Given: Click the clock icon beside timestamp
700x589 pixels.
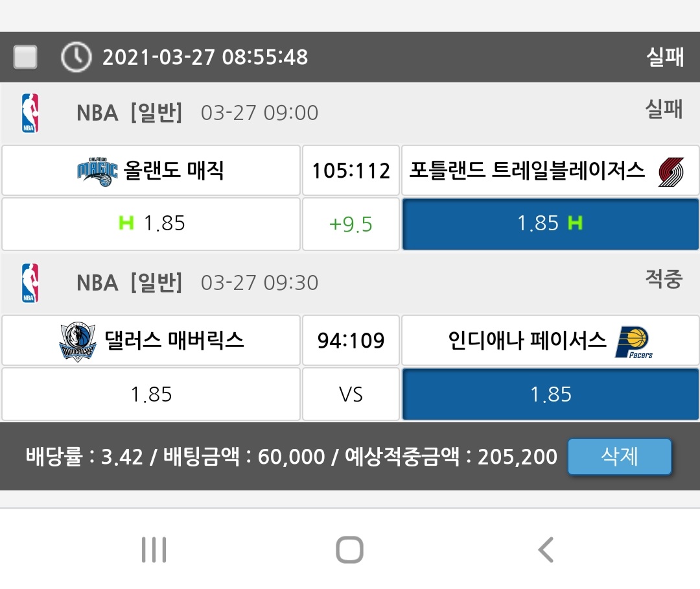Looking at the screenshot, I should coord(76,57).
